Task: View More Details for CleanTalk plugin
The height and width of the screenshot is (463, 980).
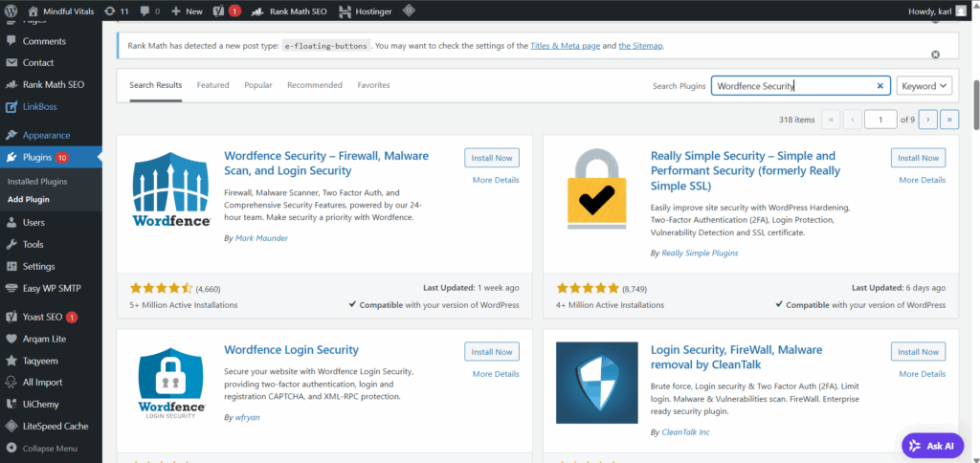Action: pos(922,374)
